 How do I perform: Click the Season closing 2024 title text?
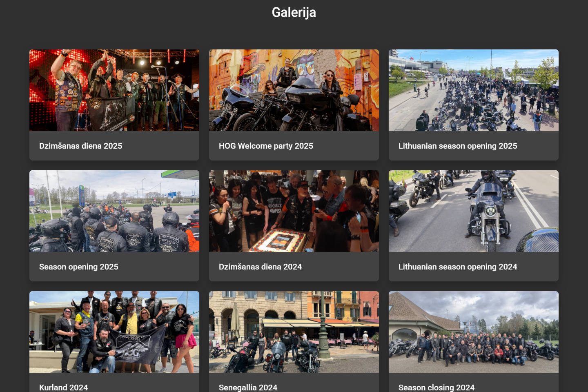click(437, 388)
